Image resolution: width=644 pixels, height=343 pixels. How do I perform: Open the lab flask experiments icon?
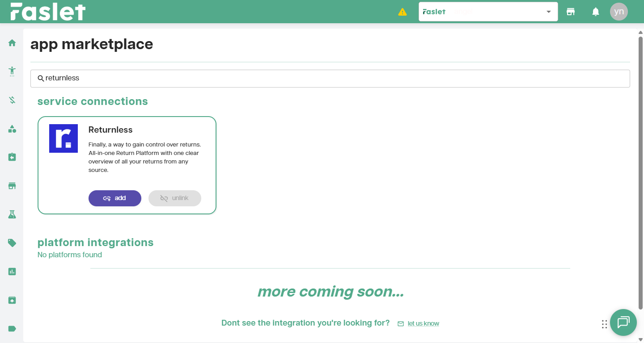pyautogui.click(x=12, y=214)
